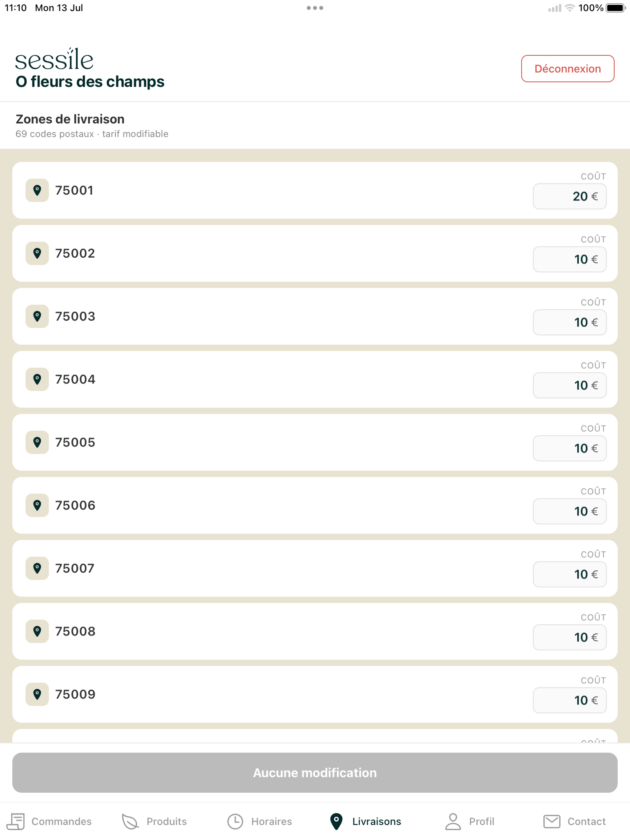Open the Contact envelope icon
The image size is (630, 840).
pyautogui.click(x=552, y=821)
